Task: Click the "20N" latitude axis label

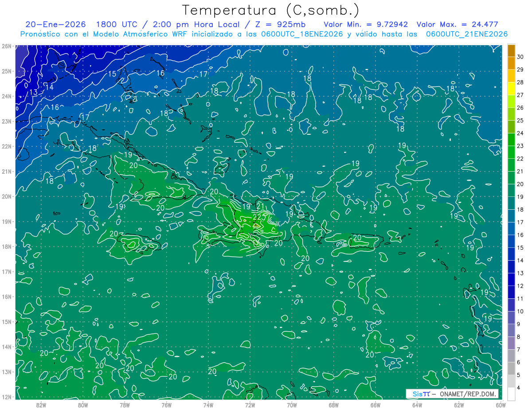Action: [6, 196]
